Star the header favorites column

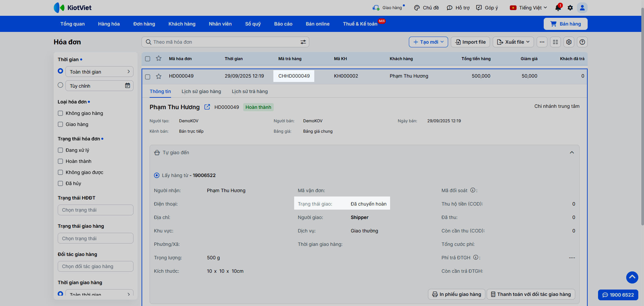pos(159,58)
